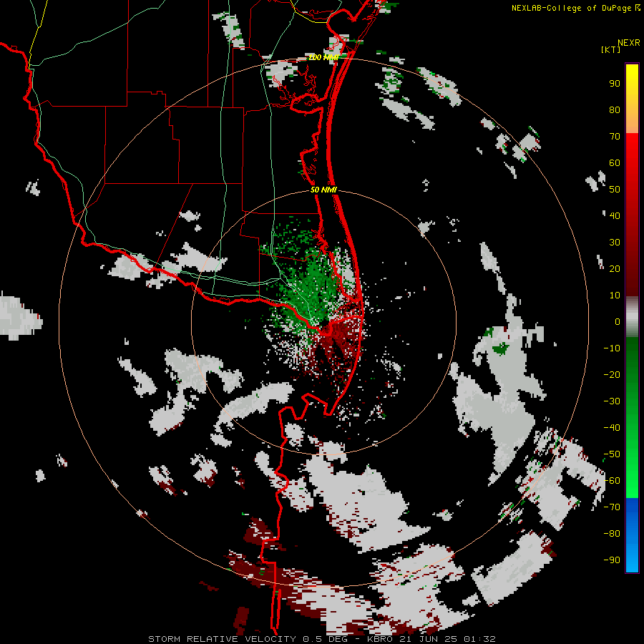Click the NEXR label above the color scale
The width and height of the screenshot is (644, 644).
629,43
